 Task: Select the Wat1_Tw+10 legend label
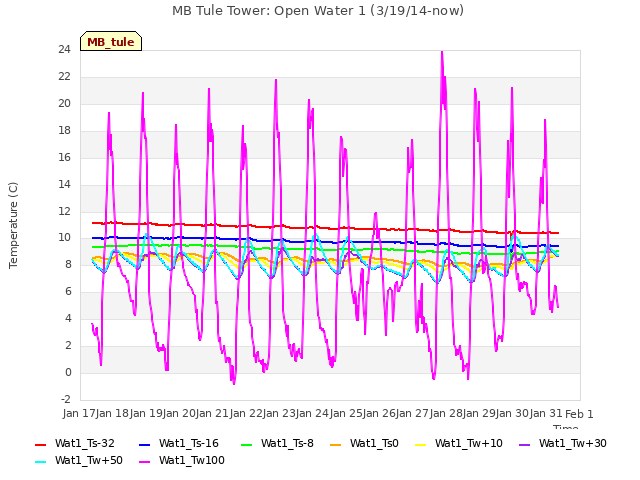(x=469, y=443)
